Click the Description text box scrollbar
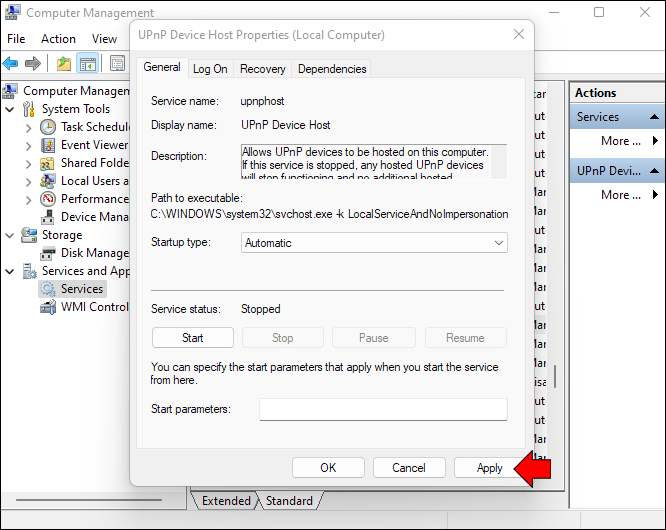Viewport: 666px width, 530px height. point(500,162)
